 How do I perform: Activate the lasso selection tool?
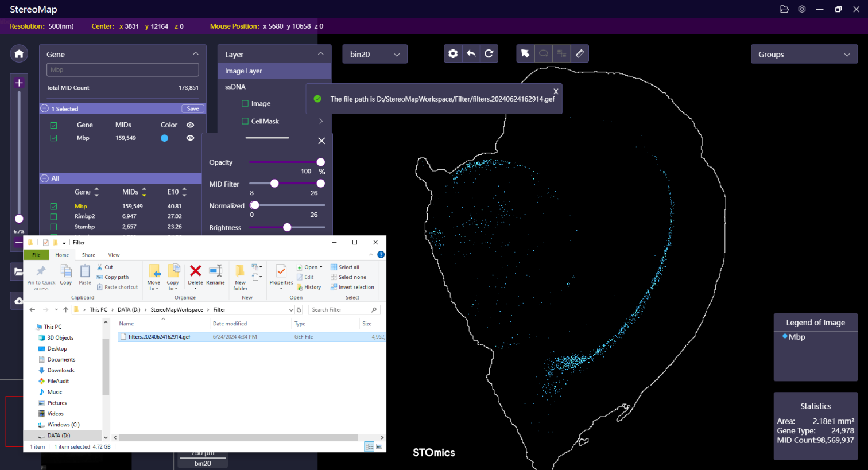click(543, 53)
